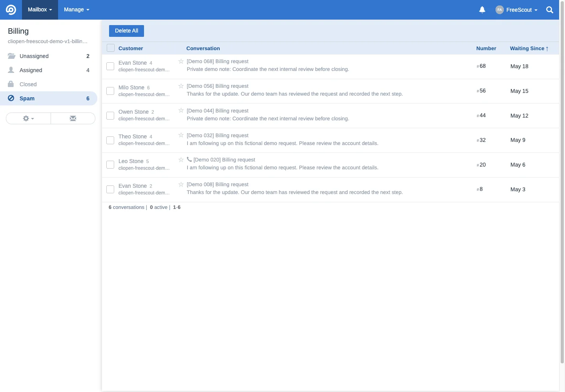Star the Demo 008 conversation

(x=181, y=184)
